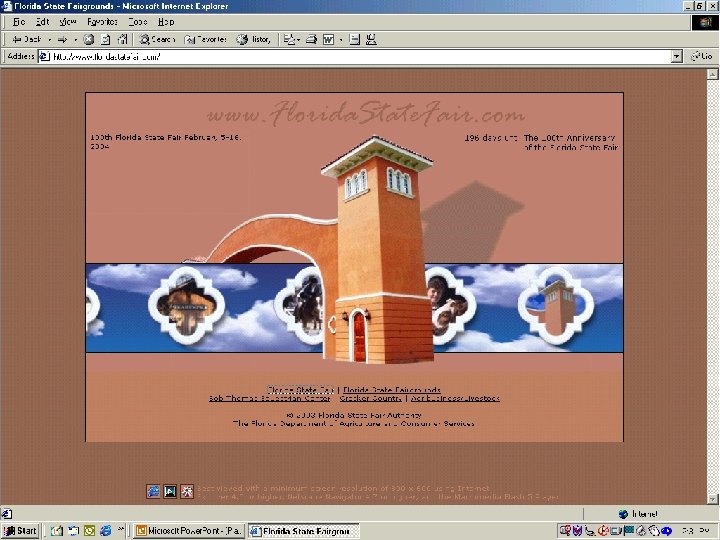Click the IE page icon in status bar

tap(7, 514)
